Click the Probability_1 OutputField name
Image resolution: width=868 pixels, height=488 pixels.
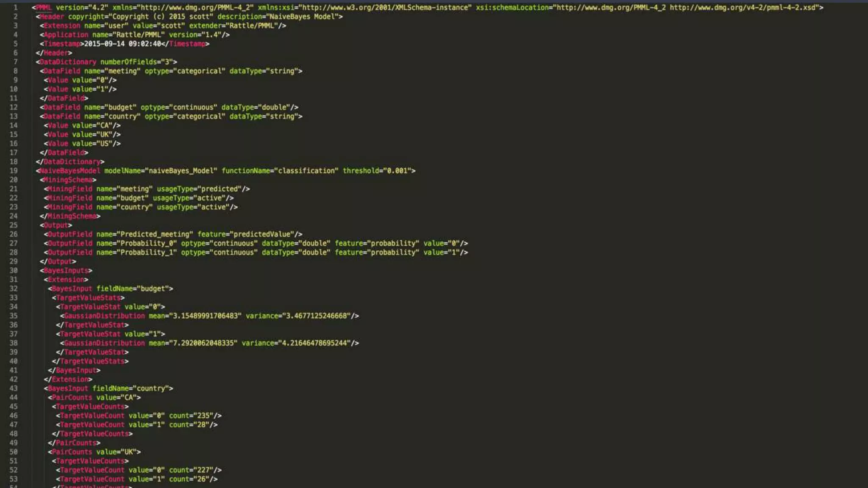[x=147, y=252]
